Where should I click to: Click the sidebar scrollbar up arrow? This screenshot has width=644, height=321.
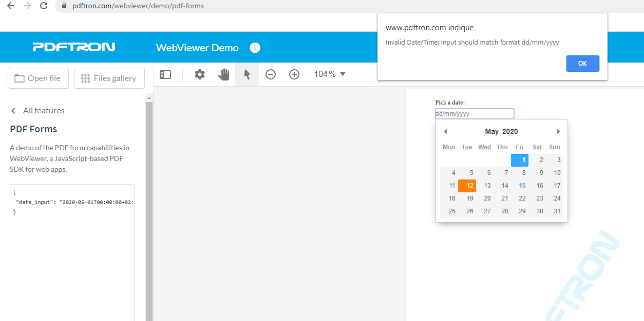pos(149,97)
